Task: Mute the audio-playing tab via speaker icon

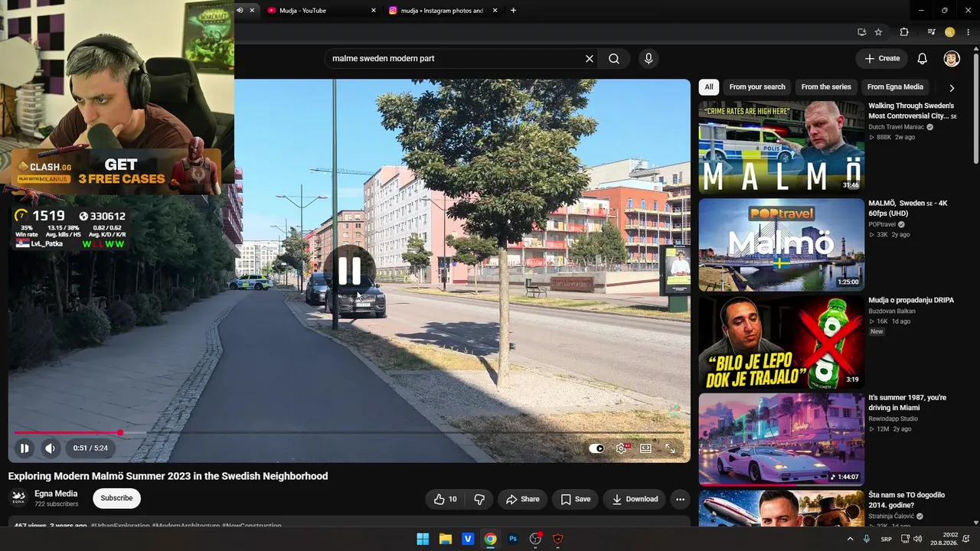Action: [240, 11]
